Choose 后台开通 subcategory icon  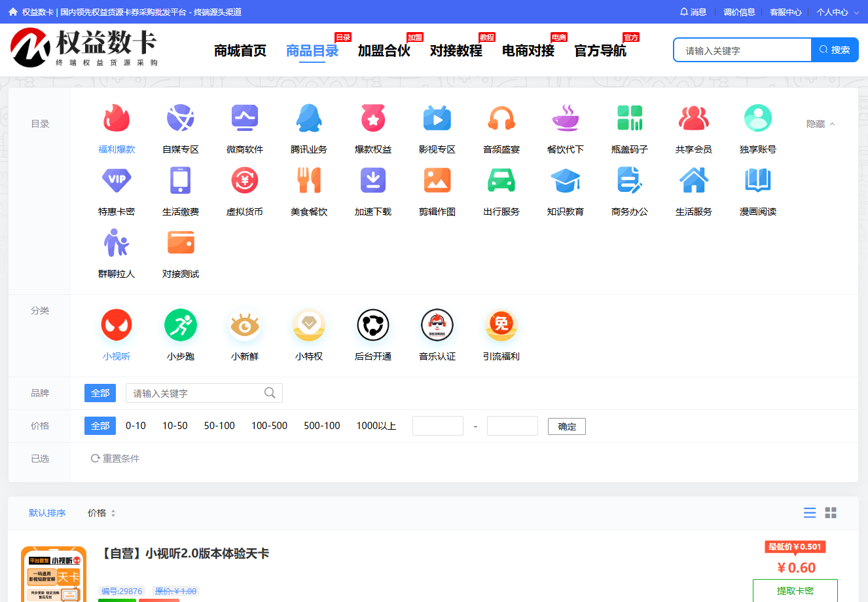pos(373,325)
